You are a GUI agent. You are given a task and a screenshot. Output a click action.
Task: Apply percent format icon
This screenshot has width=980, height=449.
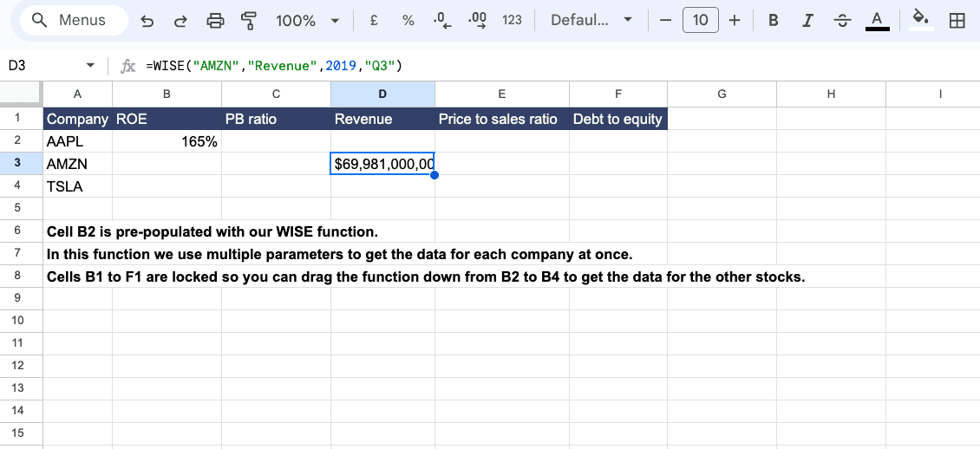click(408, 21)
